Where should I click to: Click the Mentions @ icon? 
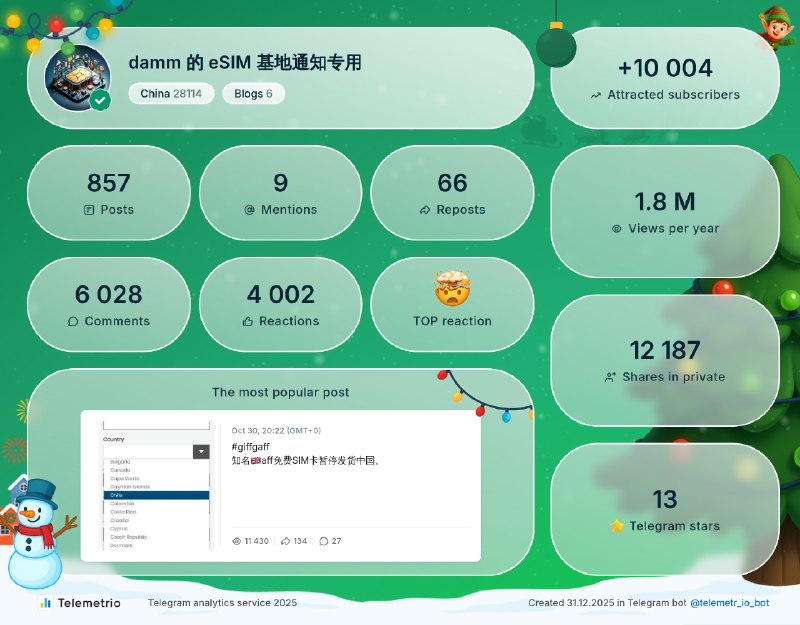tap(250, 210)
